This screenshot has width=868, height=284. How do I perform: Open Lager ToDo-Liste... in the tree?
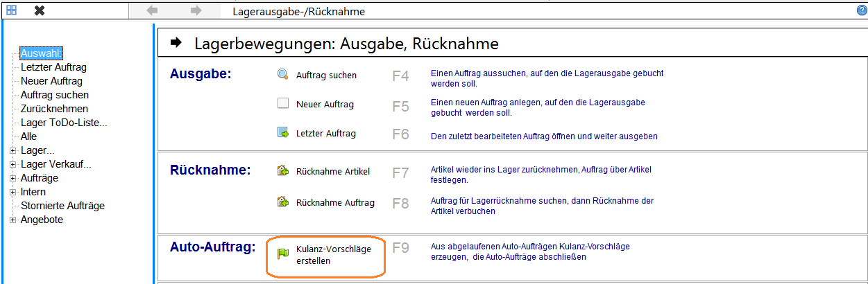64,123
